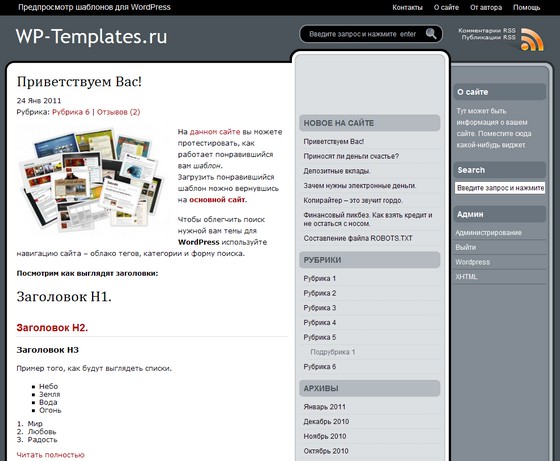The width and height of the screenshot is (560, 461).
Task: Open the Помощь menu link
Action: pyautogui.click(x=526, y=7)
